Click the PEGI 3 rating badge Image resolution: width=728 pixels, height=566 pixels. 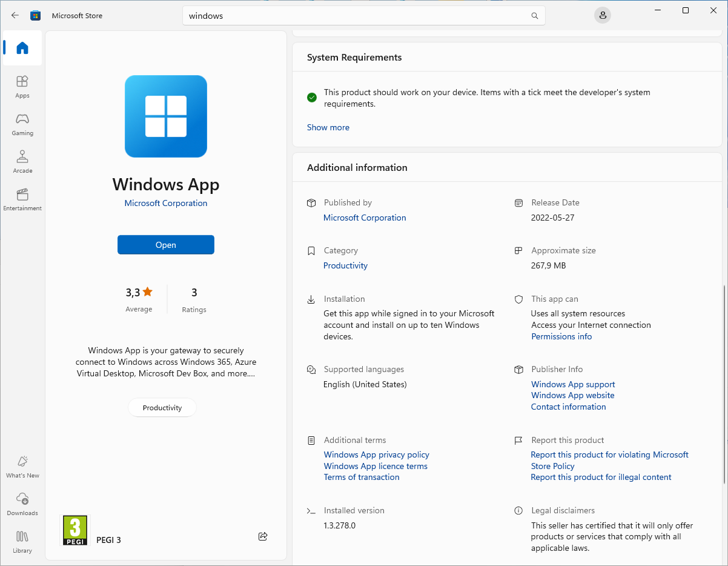pos(75,530)
